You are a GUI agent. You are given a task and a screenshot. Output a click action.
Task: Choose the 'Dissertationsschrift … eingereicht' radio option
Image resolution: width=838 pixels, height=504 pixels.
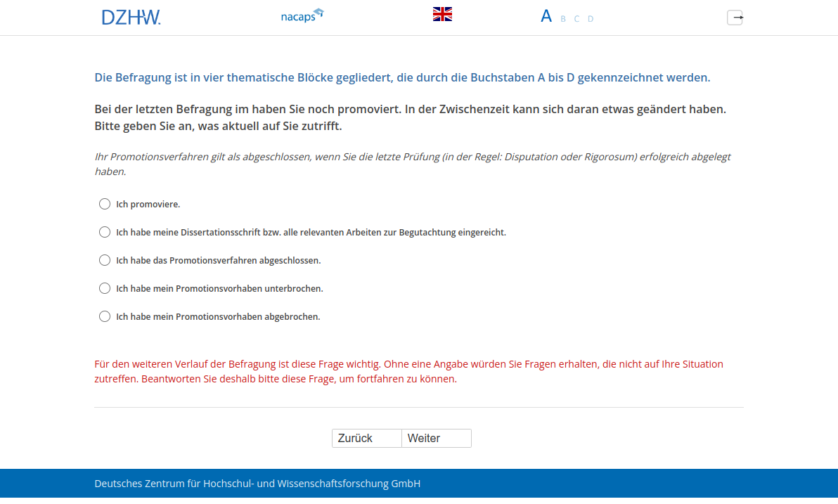[105, 232]
